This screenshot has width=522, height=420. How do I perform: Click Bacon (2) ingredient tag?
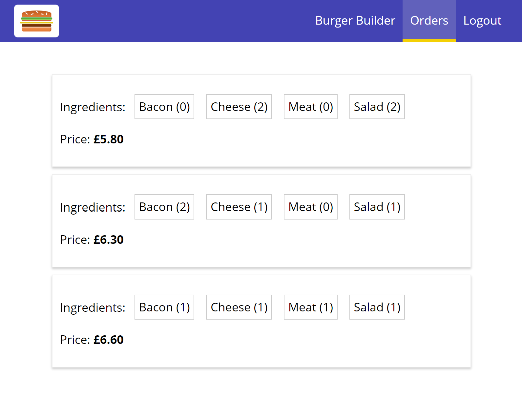click(x=164, y=207)
